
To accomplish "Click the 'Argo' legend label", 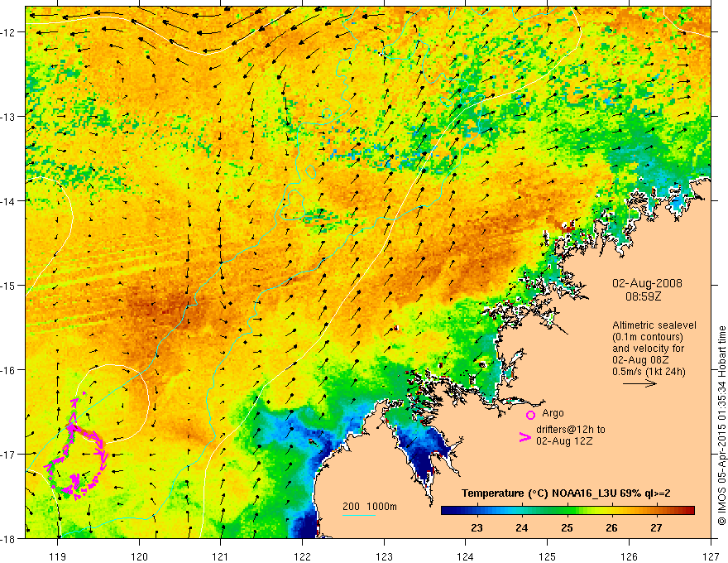I will [x=553, y=413].
